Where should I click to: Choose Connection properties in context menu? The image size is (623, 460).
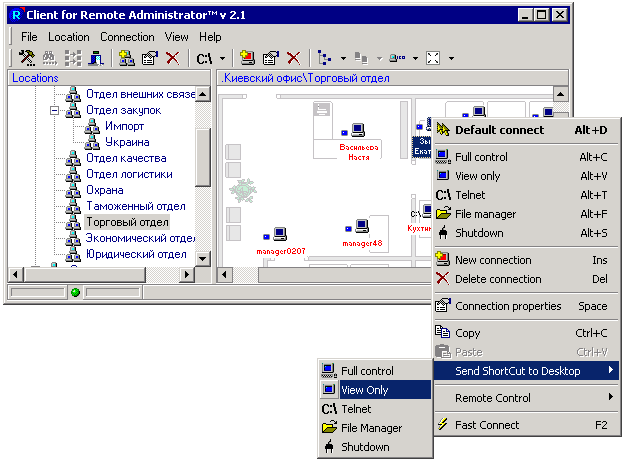coord(526,306)
